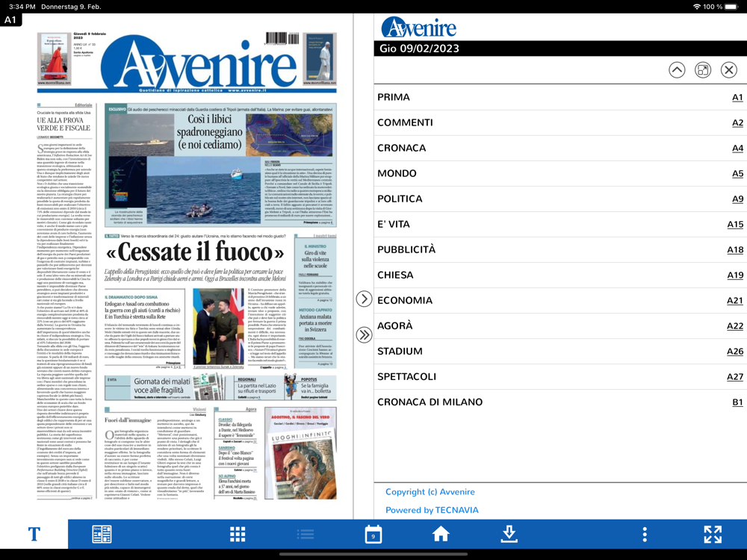Go to the home screen icon
Image resolution: width=747 pixels, height=560 pixels.
[x=441, y=535]
